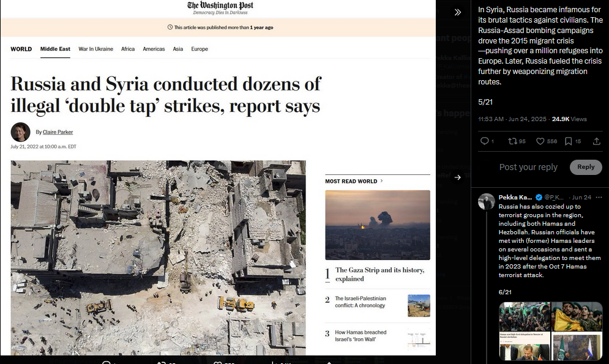Open thumbnail beside Iron Wall article
The height and width of the screenshot is (364, 609).
click(419, 339)
